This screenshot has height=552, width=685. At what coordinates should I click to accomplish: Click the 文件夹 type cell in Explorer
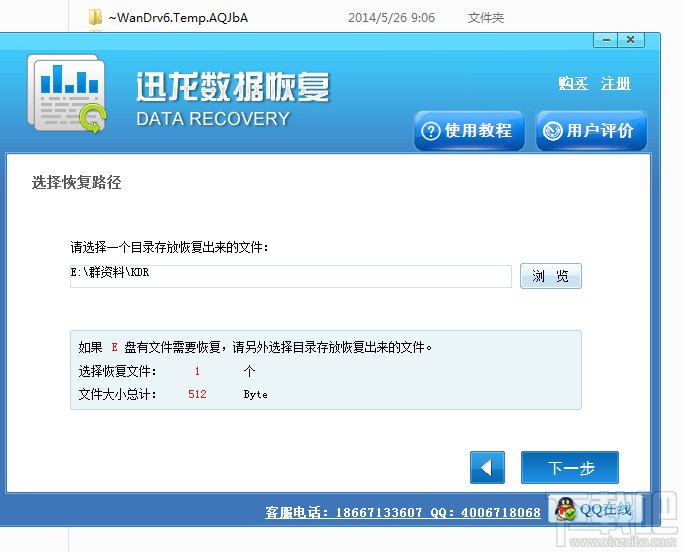(x=486, y=17)
